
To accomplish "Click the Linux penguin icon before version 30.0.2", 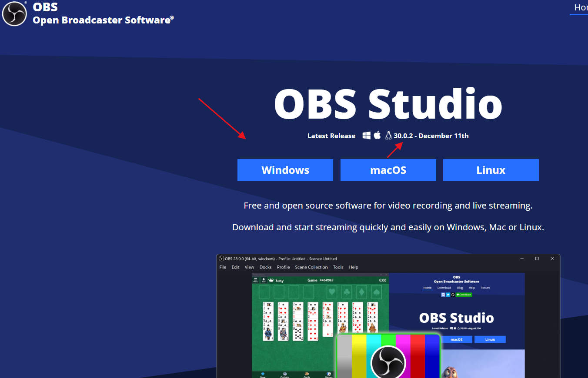I will (x=388, y=136).
